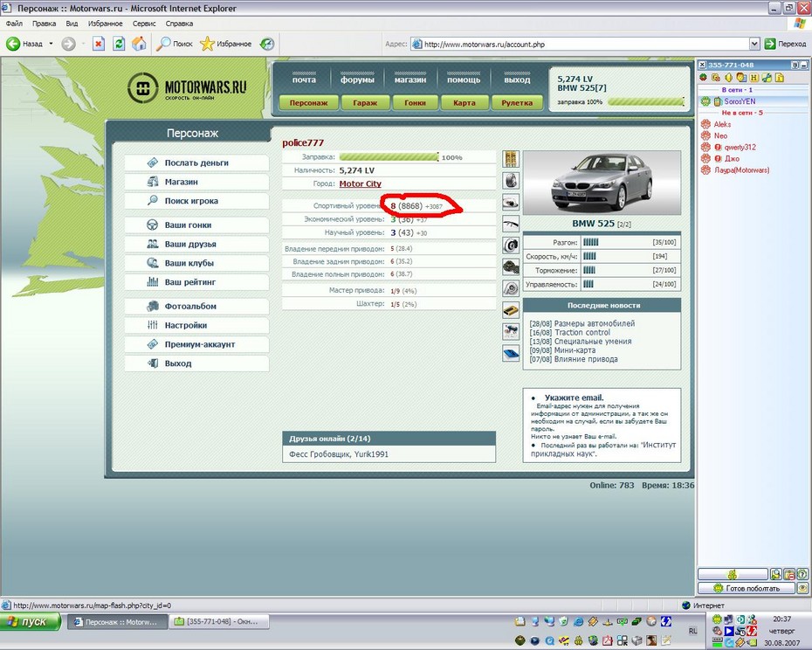Open the IE Favorites (Избранное) star button

click(226, 44)
